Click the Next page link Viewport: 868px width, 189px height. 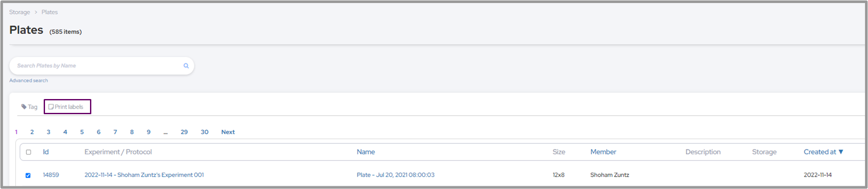(x=228, y=132)
